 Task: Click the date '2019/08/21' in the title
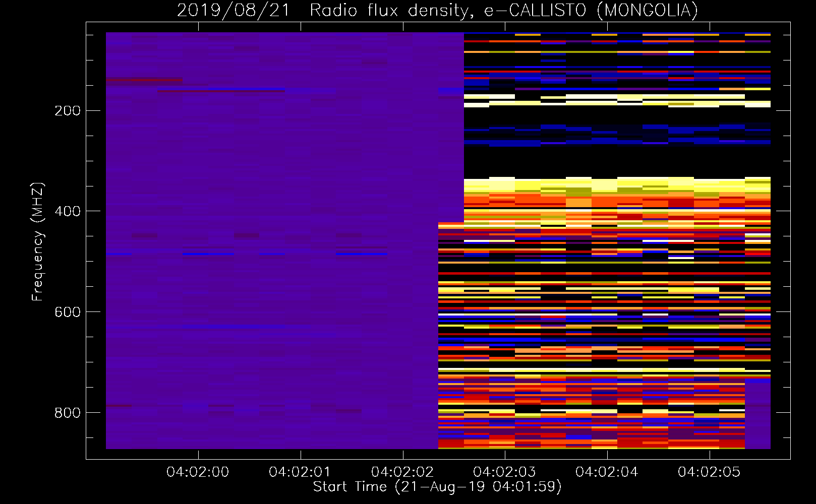coord(233,11)
